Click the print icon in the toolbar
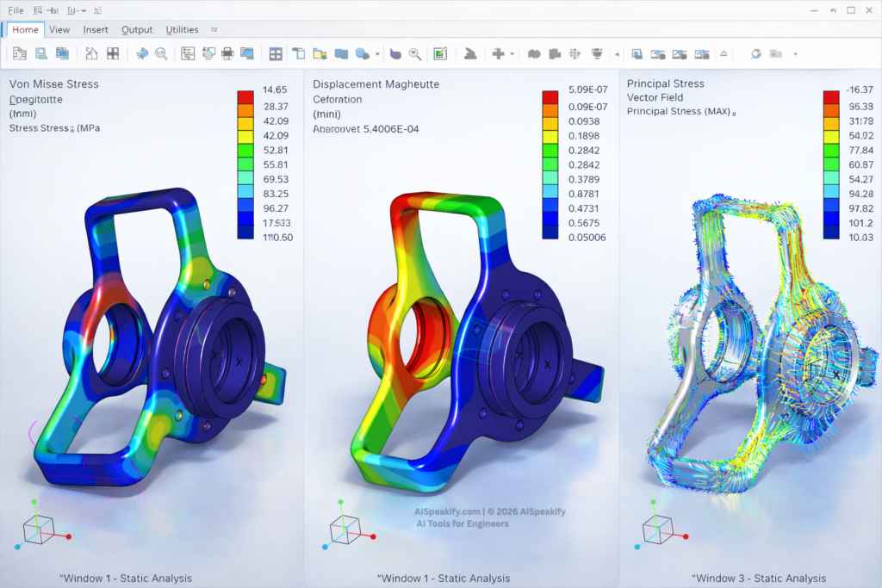Image resolution: width=882 pixels, height=588 pixels. pyautogui.click(x=227, y=53)
